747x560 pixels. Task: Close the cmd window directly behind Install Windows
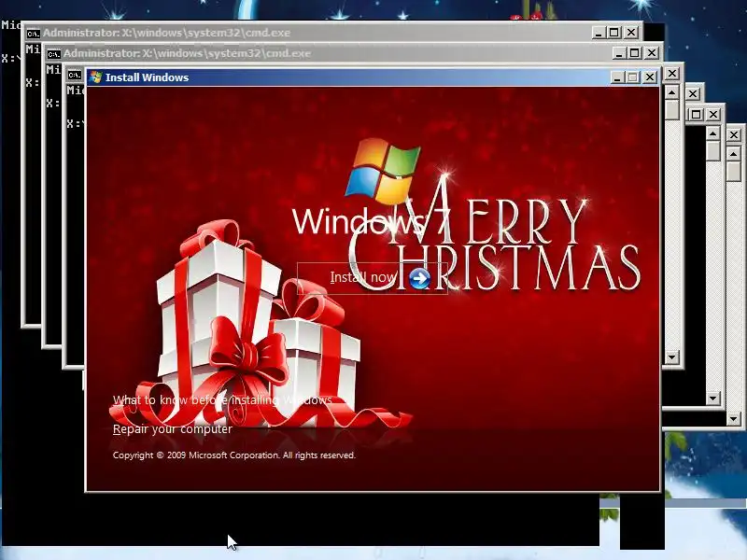[x=671, y=74]
